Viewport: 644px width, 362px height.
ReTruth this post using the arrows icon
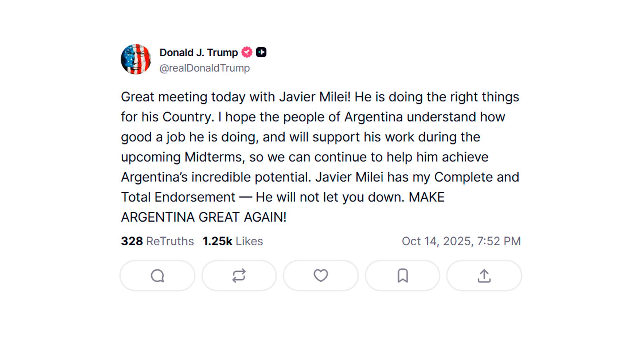pyautogui.click(x=239, y=276)
